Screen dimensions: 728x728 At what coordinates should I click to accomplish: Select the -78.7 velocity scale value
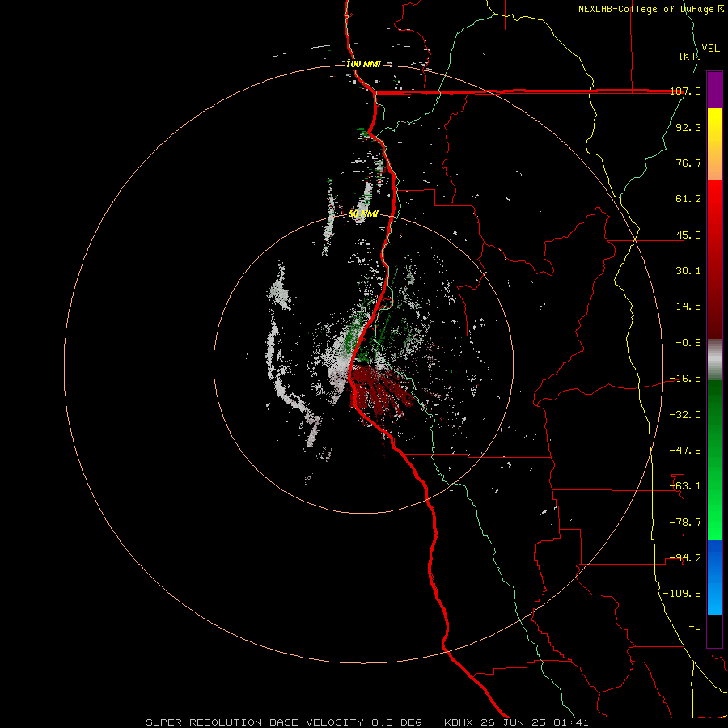685,523
